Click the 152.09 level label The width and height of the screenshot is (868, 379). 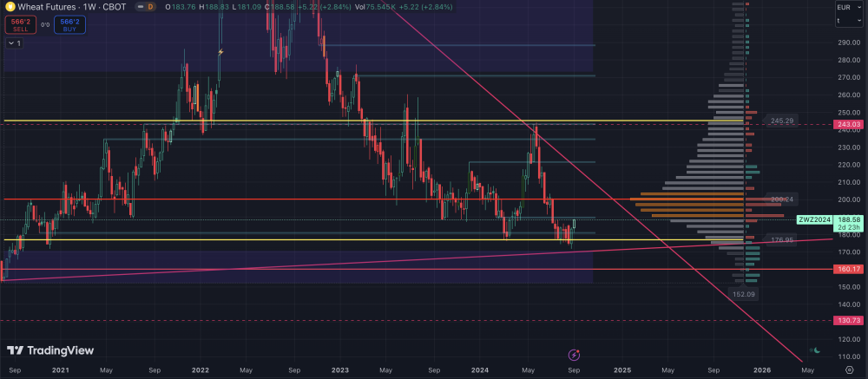click(744, 294)
